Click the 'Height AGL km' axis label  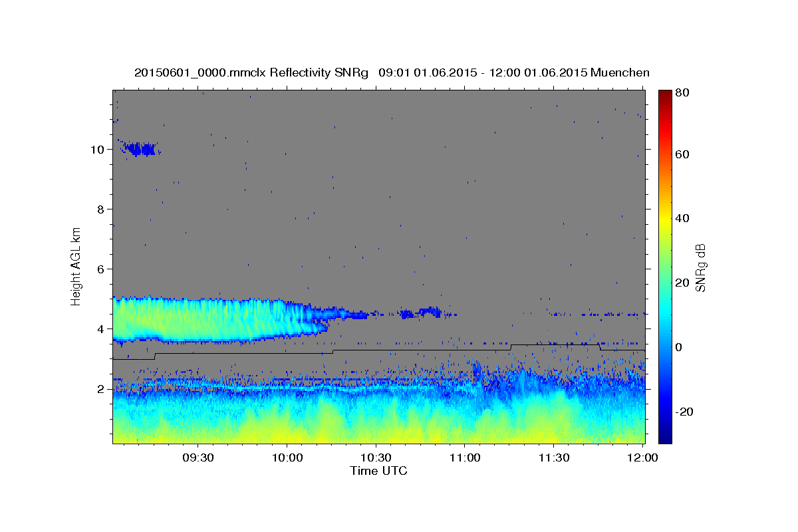tap(76, 267)
